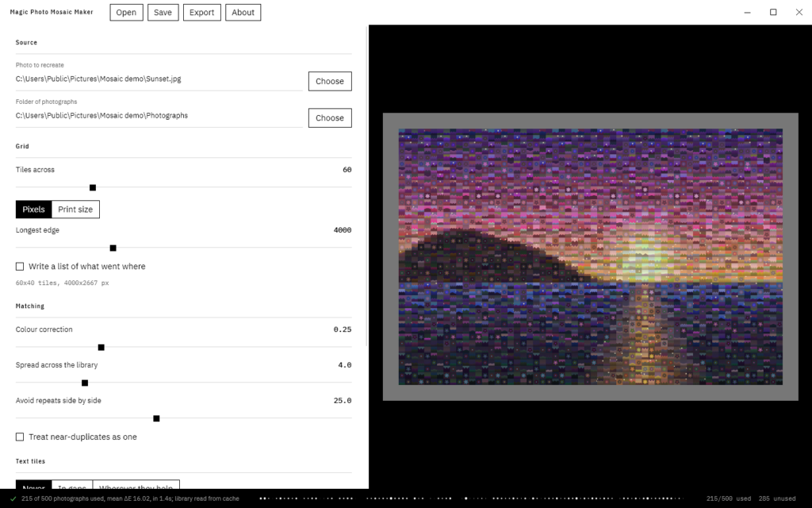Viewport: 812px width, 508px height.
Task: Click the Save button
Action: [163, 13]
